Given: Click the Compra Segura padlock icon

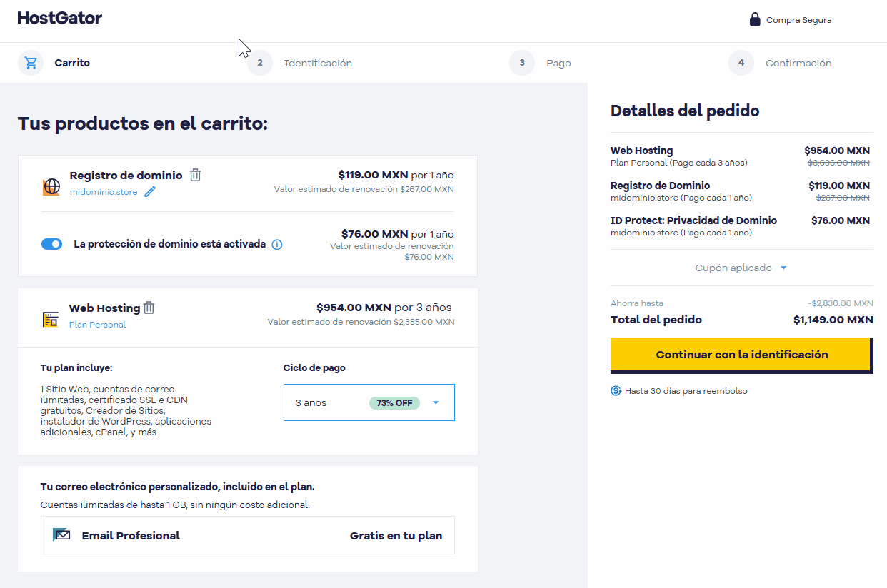Looking at the screenshot, I should pyautogui.click(x=755, y=19).
